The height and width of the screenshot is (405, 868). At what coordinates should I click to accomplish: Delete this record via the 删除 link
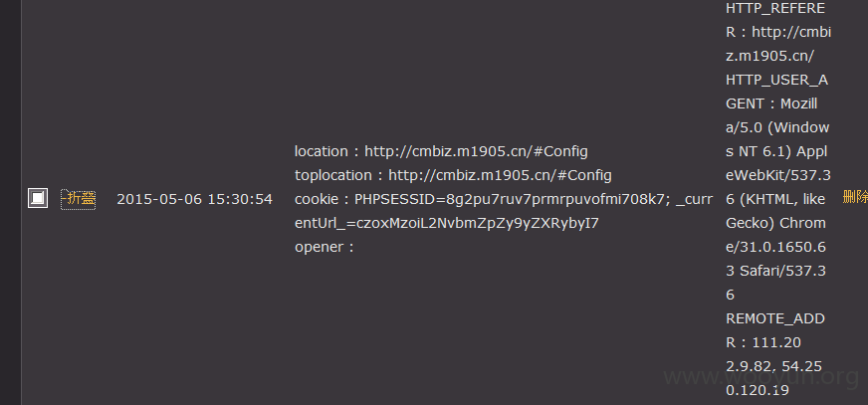tap(855, 197)
